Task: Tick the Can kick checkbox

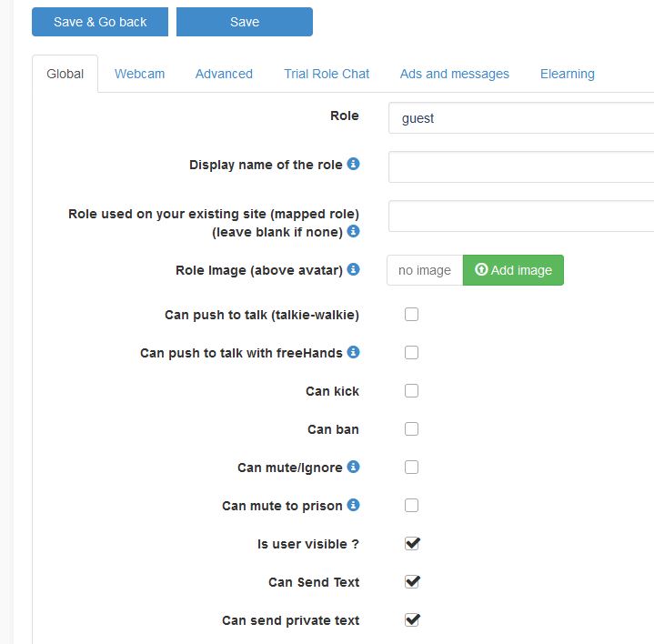Action: [412, 391]
